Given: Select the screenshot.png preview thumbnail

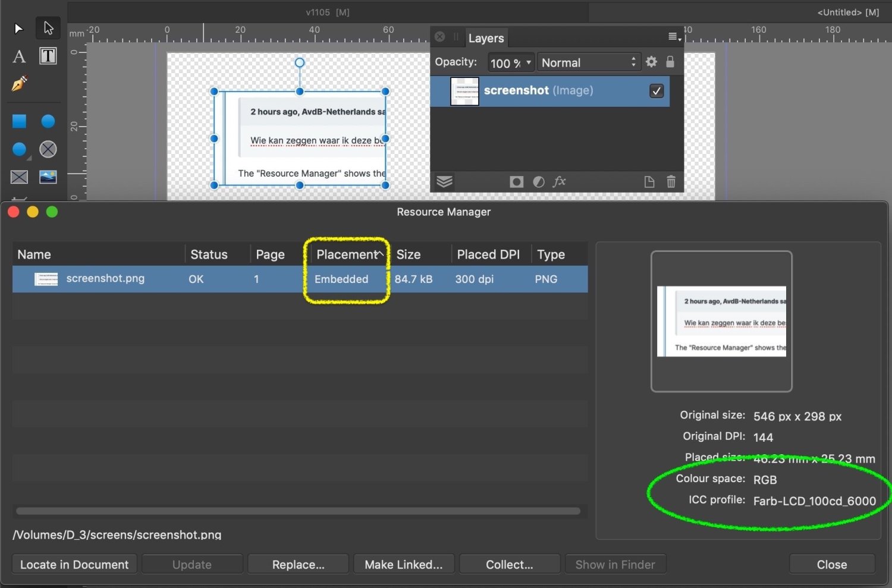Looking at the screenshot, I should click(x=721, y=321).
